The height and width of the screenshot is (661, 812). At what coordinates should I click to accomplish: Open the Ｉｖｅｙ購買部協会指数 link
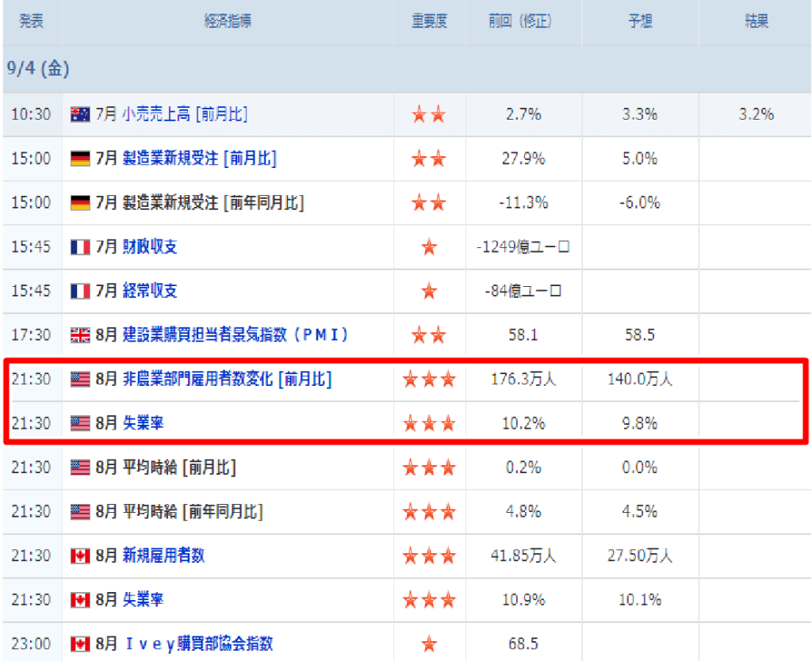pos(198,644)
